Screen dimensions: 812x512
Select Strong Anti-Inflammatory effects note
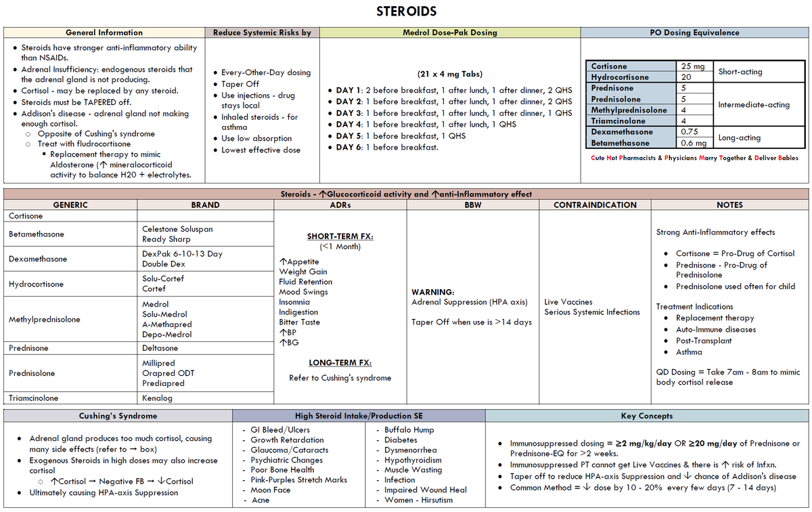(x=716, y=232)
